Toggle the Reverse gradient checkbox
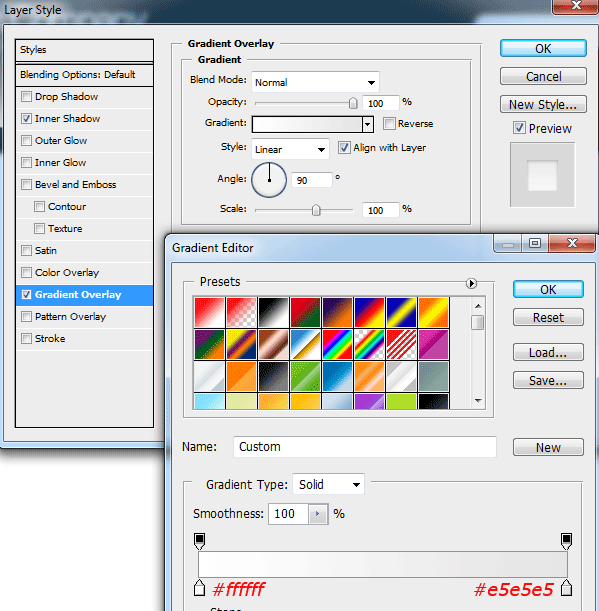Image resolution: width=599 pixels, height=611 pixels. click(x=389, y=124)
